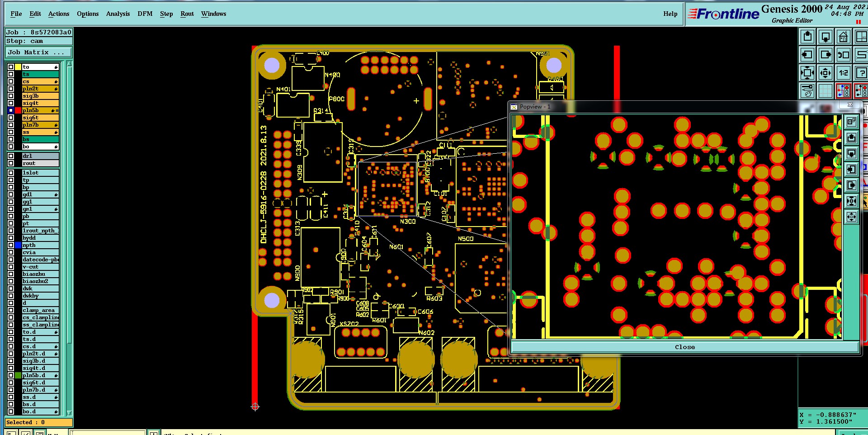Image resolution: width=868 pixels, height=435 pixels.
Task: Click the previous view undo-zoom icon
Action: (844, 55)
